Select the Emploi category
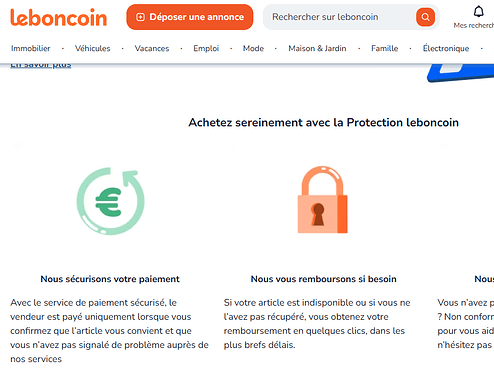The image size is (494, 375). 206,48
